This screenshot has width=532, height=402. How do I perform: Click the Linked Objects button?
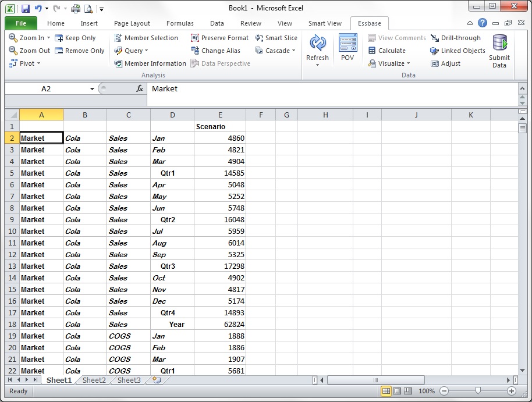[457, 51]
